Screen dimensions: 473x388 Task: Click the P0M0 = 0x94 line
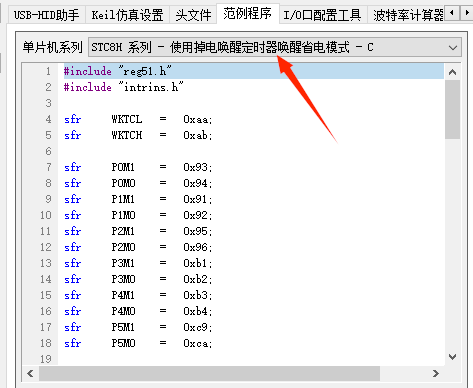(138, 183)
